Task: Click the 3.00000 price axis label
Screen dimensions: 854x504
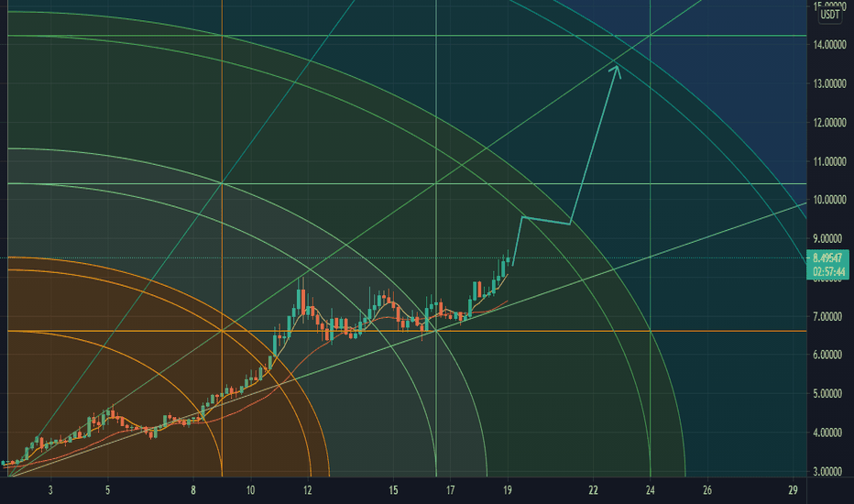Action: pyautogui.click(x=827, y=471)
